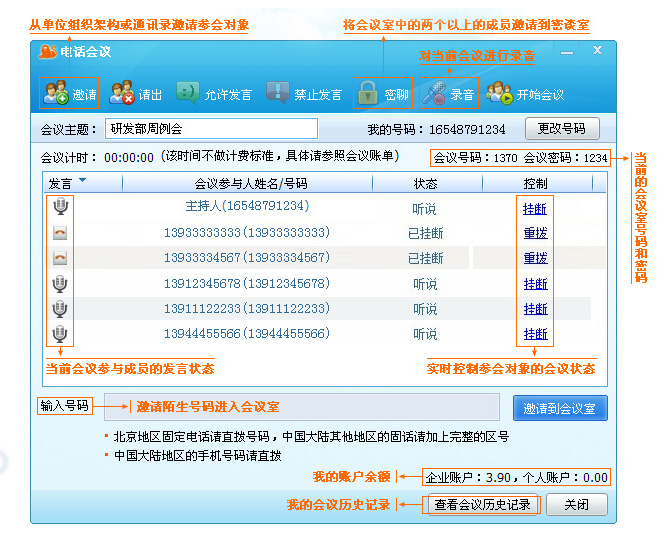This screenshot has width=665, height=538.
Task: Click the 请出 (remove member) toolbar icon
Action: (x=123, y=94)
